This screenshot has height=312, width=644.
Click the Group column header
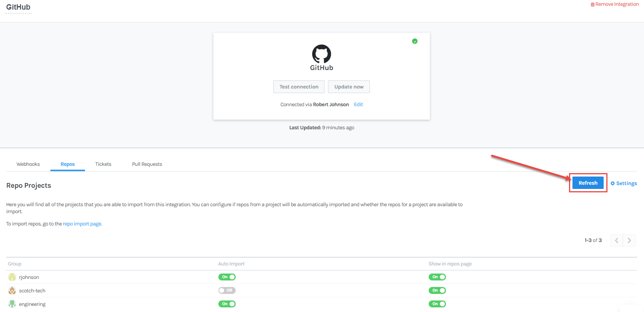coord(15,264)
